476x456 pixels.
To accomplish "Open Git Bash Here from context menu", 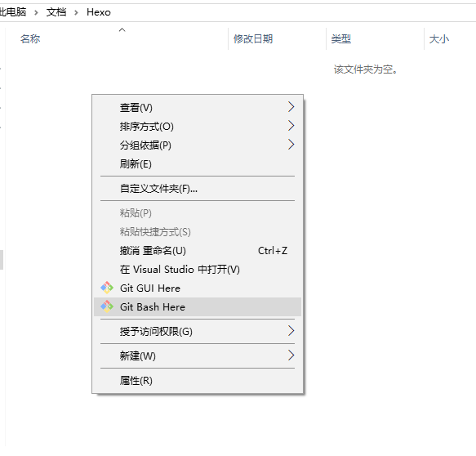I will pos(198,306).
